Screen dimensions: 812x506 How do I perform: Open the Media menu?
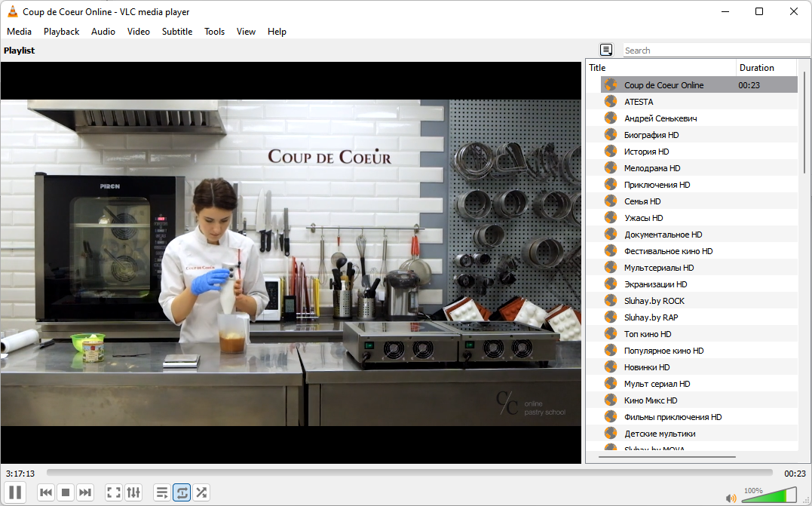19,32
